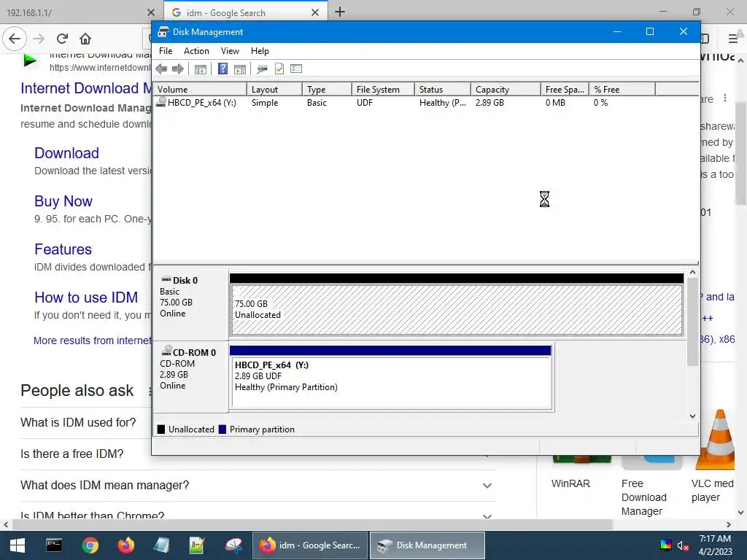Image resolution: width=747 pixels, height=560 pixels.
Task: Go back using the browser back arrow
Action: 15,39
